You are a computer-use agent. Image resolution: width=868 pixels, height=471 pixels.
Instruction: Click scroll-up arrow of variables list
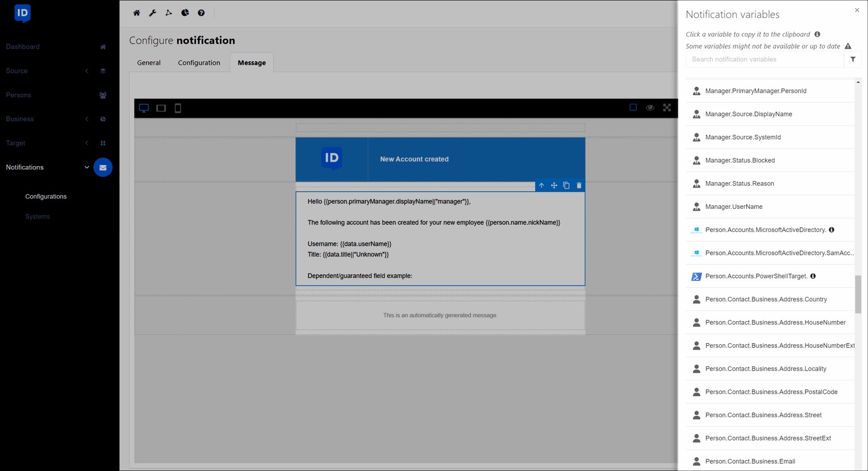pos(858,82)
